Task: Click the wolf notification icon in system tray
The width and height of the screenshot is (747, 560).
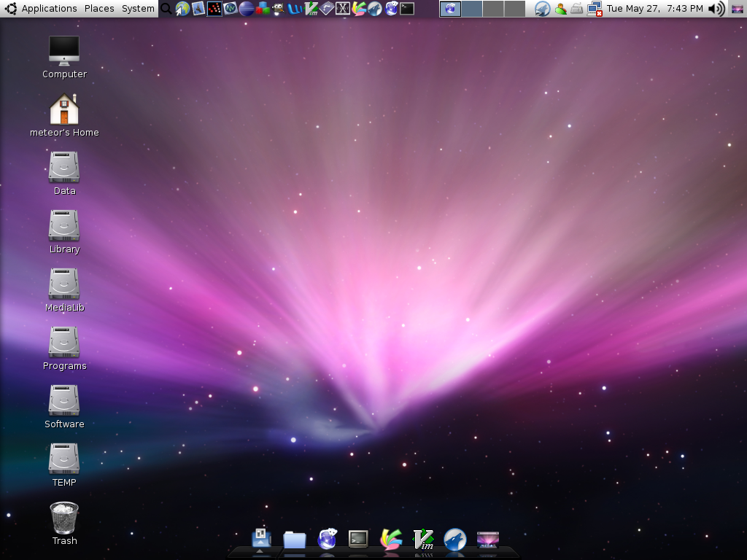Action: [x=542, y=9]
